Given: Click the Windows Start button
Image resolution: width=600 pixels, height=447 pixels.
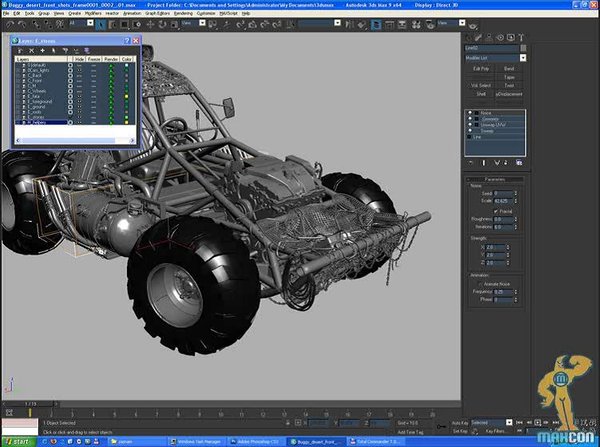Looking at the screenshot, I should (18, 442).
